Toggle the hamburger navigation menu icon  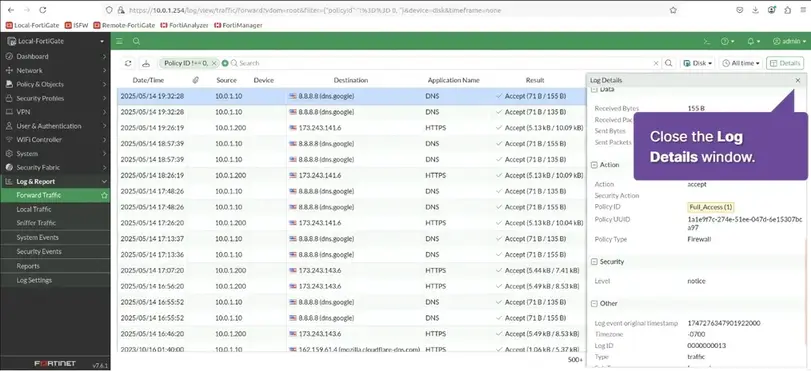click(x=119, y=41)
